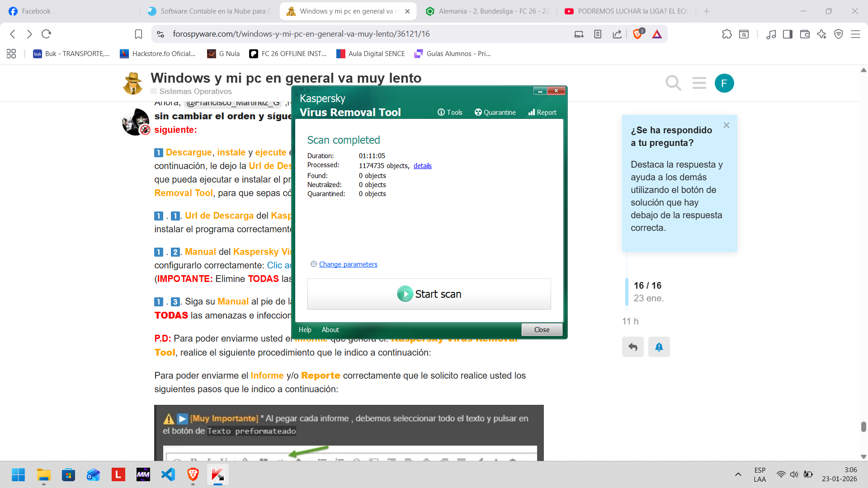Open Kaspersky Tools menu
The height and width of the screenshot is (488, 868).
click(450, 113)
